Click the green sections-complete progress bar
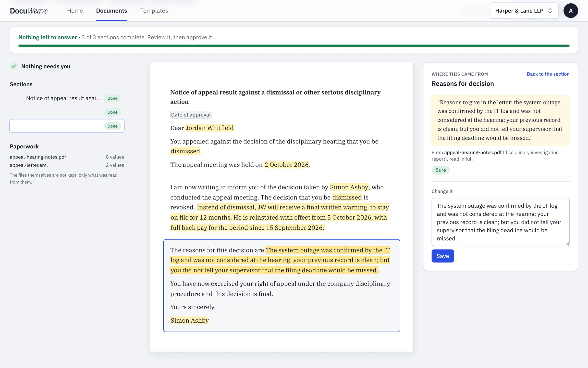This screenshot has height=368, width=588. tap(294, 46)
